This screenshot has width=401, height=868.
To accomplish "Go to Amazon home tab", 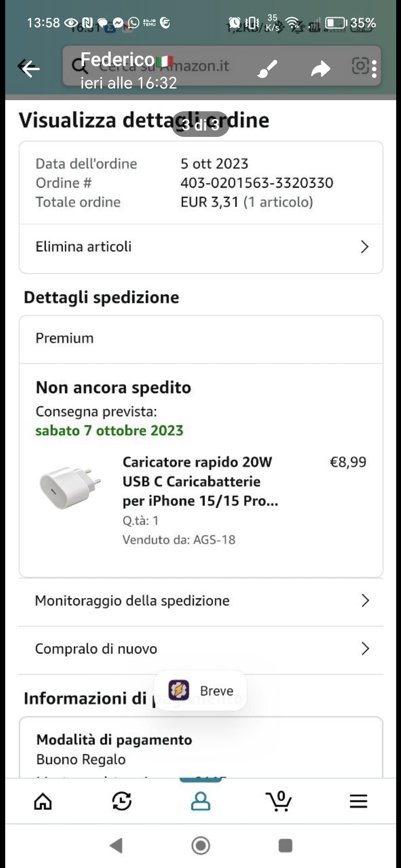I will [x=43, y=801].
